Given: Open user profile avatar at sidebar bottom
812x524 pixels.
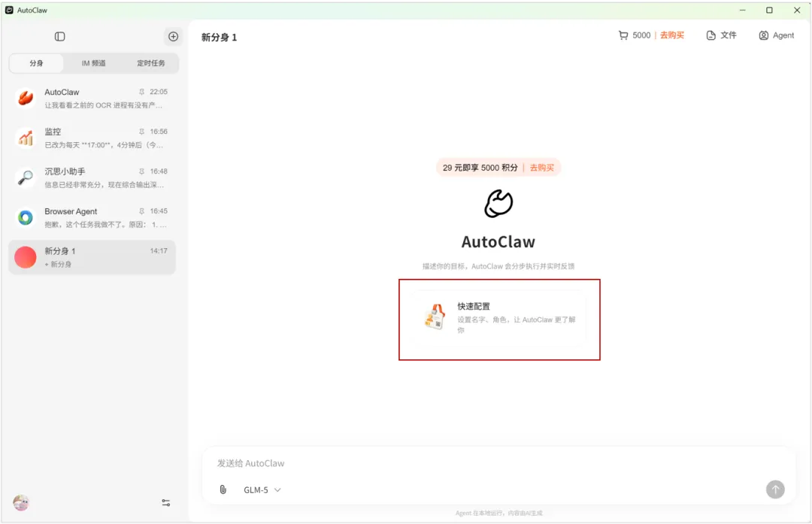Looking at the screenshot, I should click(21, 503).
